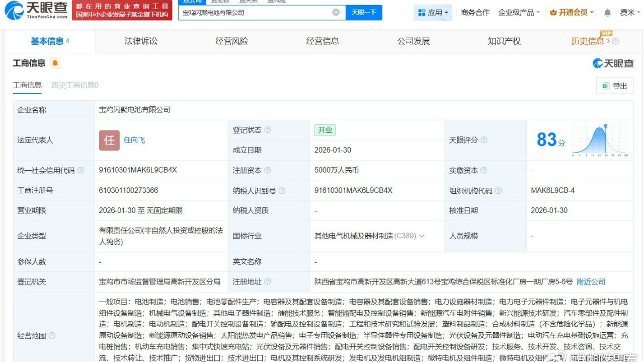Screen dimensions: 644x362
Task: Click the help icon next to 历史信息
Action: 615,41
